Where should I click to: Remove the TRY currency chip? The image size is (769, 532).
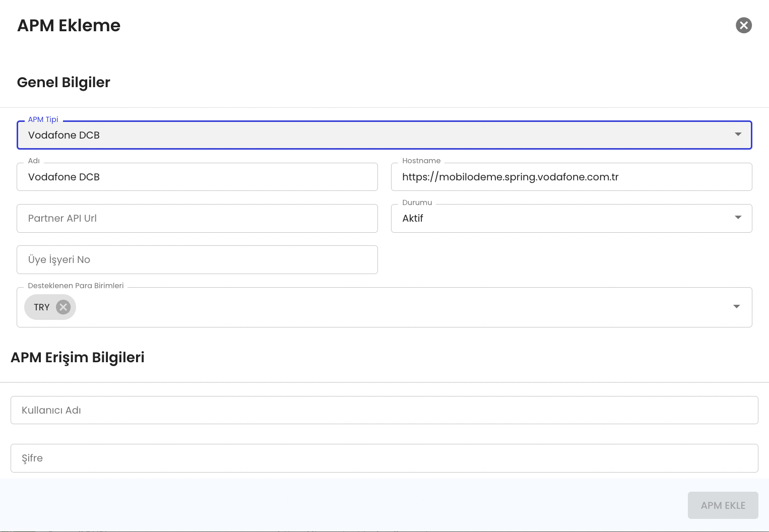coord(63,307)
